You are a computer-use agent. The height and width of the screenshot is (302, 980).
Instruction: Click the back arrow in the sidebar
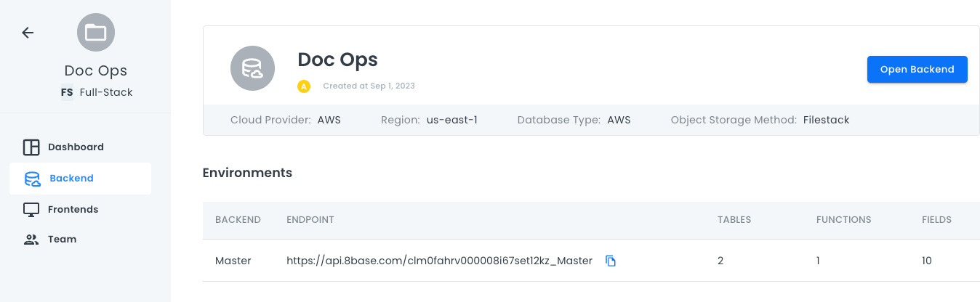[28, 33]
